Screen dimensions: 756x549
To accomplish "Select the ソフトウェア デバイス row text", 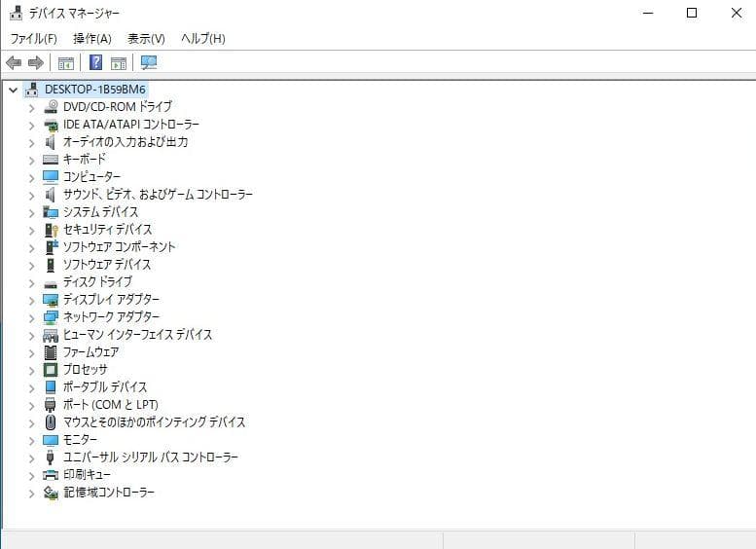I will tap(107, 265).
